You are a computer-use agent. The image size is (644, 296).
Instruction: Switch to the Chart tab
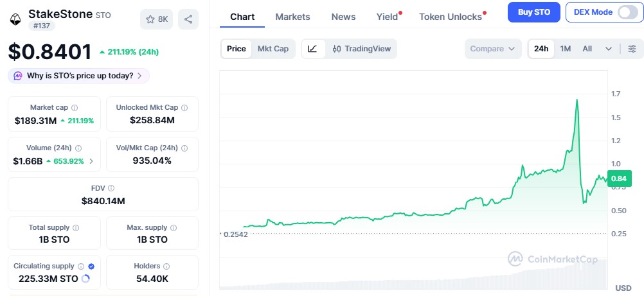coord(242,17)
